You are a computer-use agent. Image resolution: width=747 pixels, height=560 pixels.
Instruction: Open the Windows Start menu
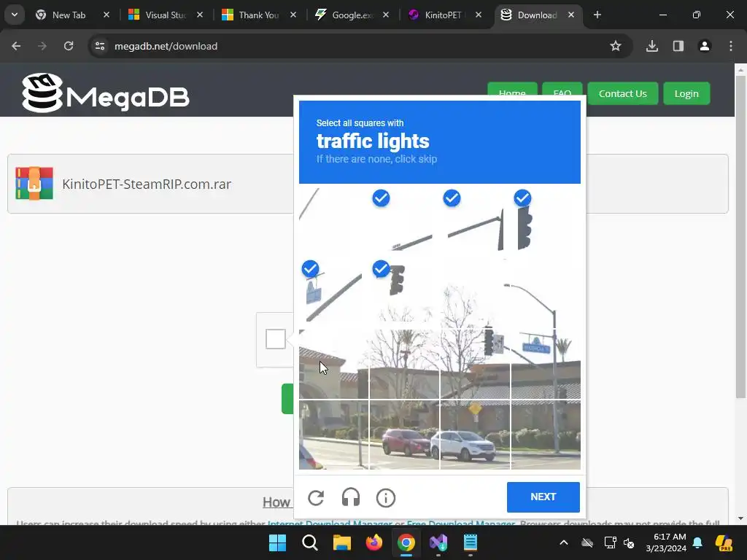[277, 542]
